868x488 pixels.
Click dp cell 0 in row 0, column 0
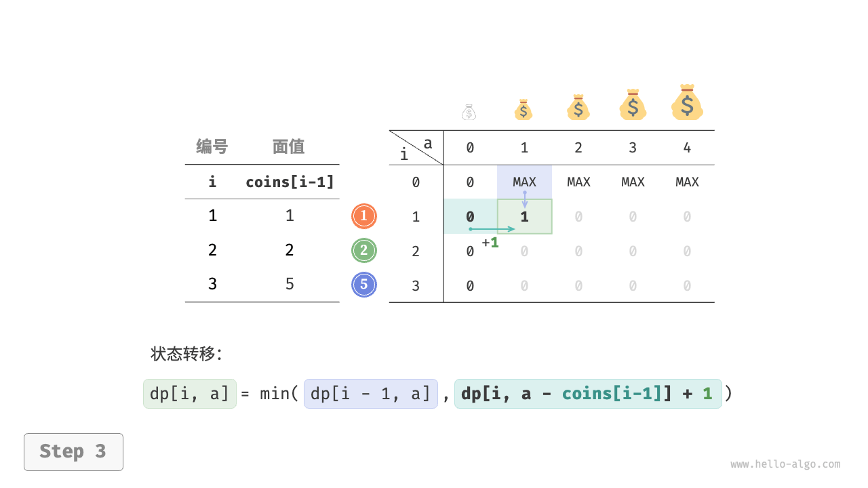tap(470, 182)
